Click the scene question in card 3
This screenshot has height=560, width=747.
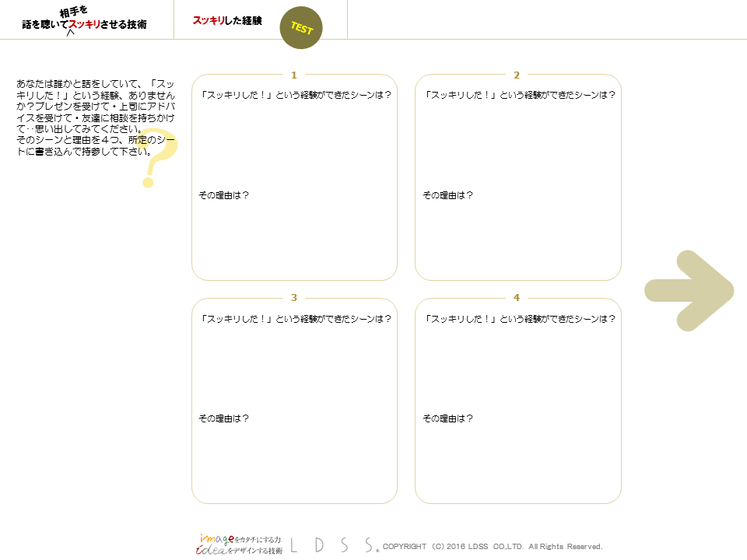point(296,319)
